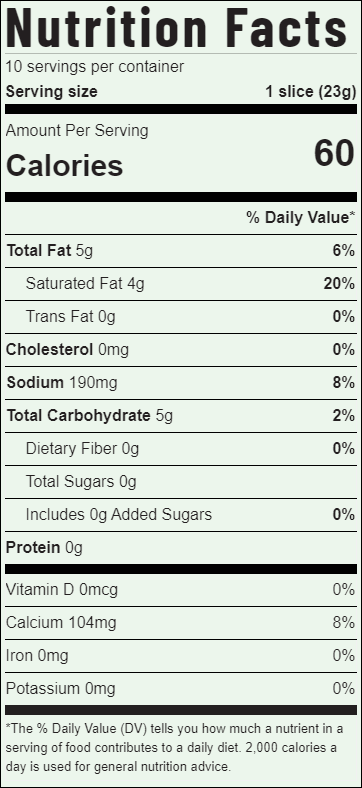Select the Sodium 190mg entry
The height and width of the screenshot is (788, 362).
181,383
